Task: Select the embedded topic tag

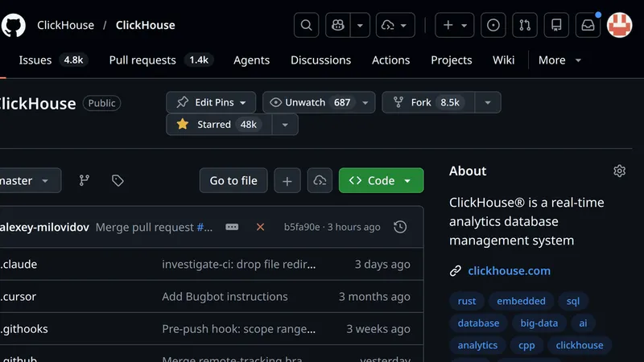Action: click(521, 301)
